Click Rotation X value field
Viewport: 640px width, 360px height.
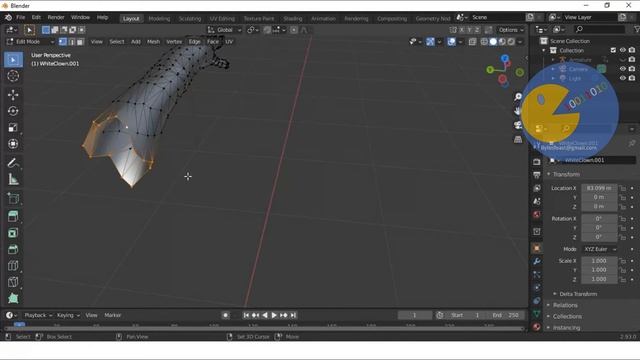[599, 219]
